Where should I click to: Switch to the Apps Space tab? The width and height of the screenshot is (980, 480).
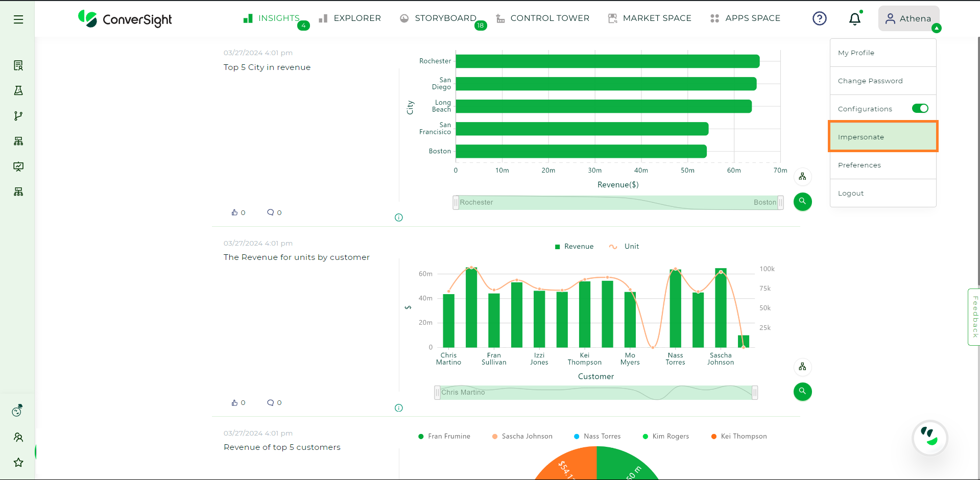[745, 18]
